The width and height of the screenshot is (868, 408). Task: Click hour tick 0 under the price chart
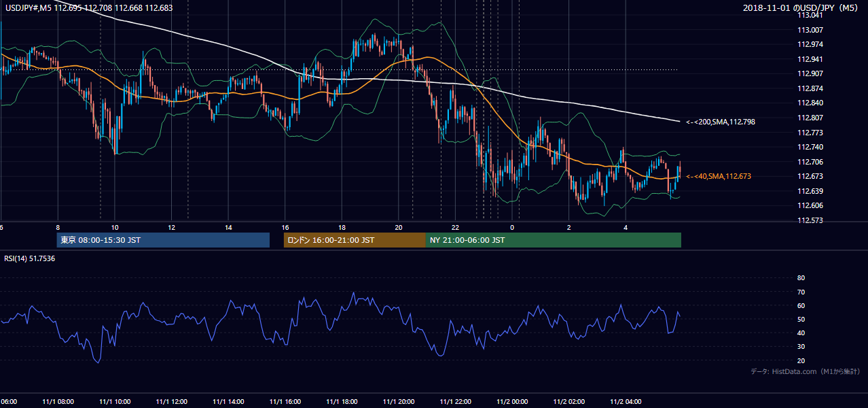[512, 227]
